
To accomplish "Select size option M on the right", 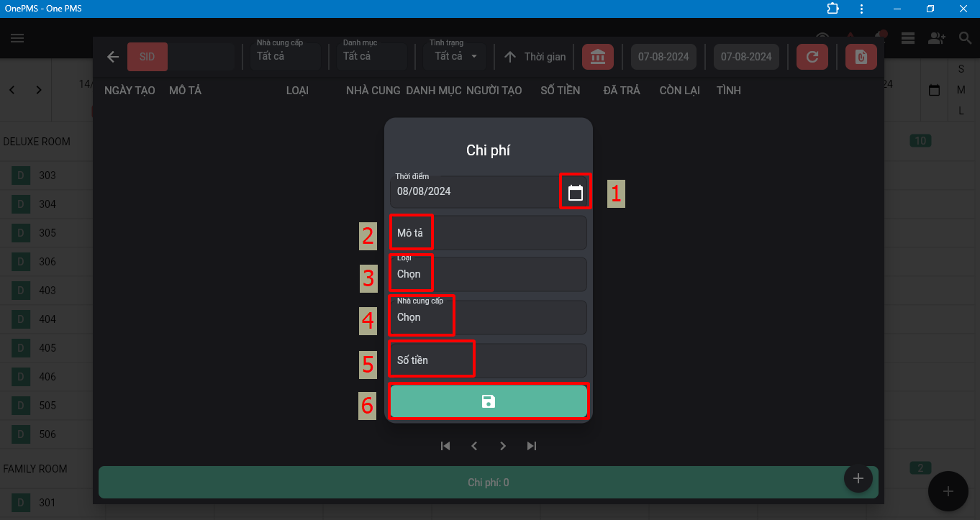I will pyautogui.click(x=961, y=90).
